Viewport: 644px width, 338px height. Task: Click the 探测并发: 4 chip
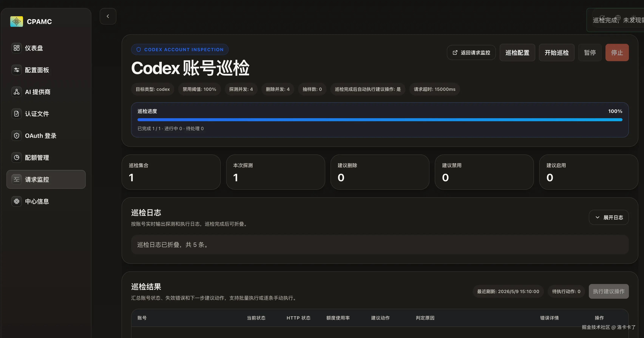click(241, 89)
